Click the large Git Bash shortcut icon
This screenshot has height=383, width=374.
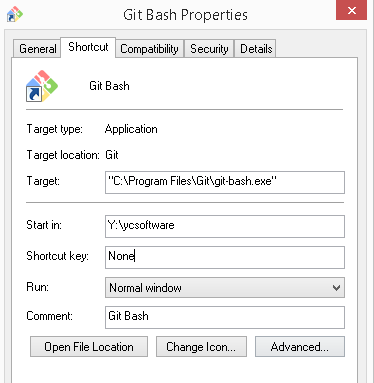click(42, 86)
